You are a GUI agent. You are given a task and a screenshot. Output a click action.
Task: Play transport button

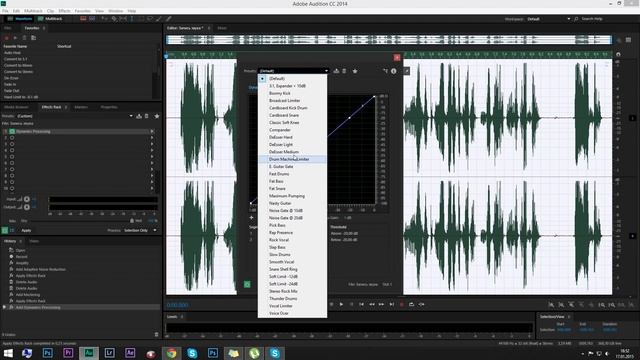click(341, 304)
